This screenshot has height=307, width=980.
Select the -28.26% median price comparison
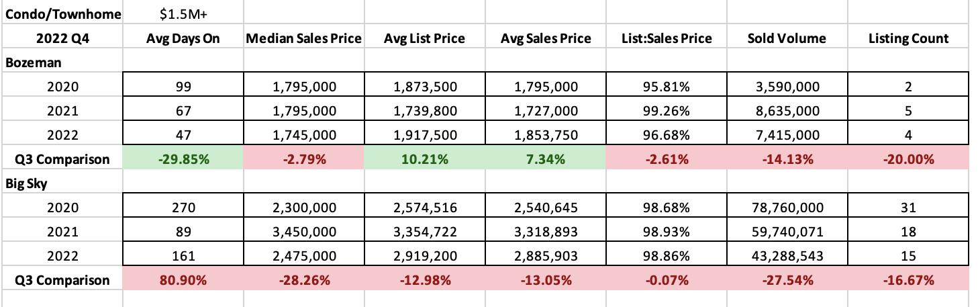click(x=304, y=280)
